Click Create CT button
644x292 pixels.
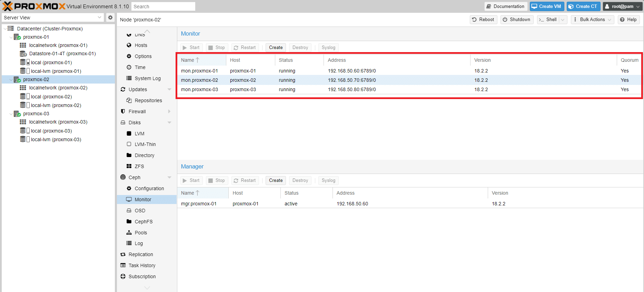click(583, 6)
